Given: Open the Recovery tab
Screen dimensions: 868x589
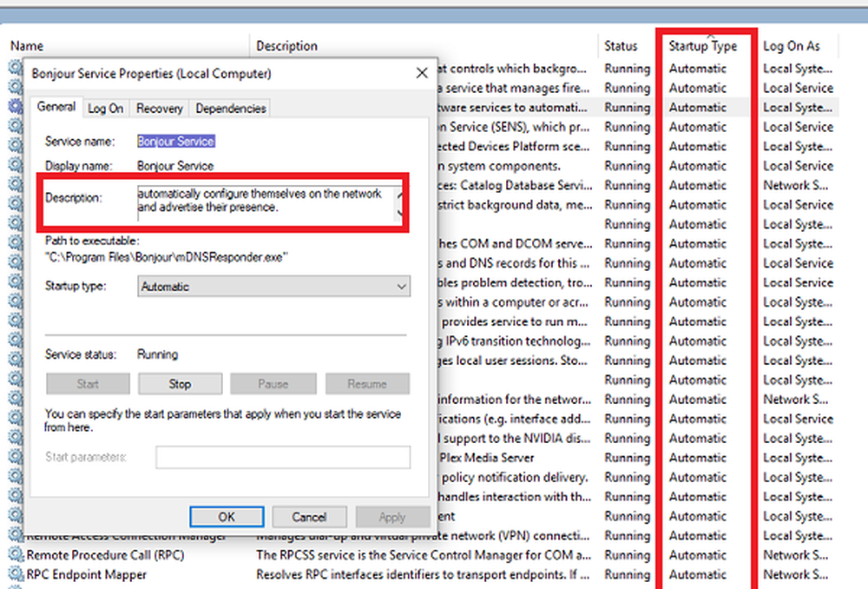Looking at the screenshot, I should pos(160,109).
